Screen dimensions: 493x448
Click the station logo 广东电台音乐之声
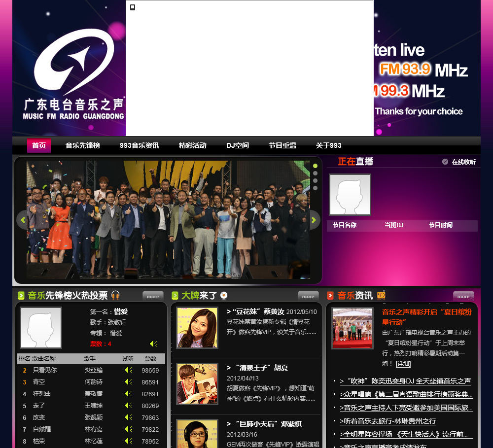coord(74,74)
